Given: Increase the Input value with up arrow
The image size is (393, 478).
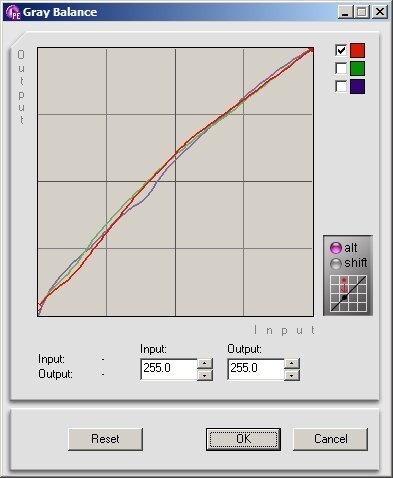Looking at the screenshot, I should 205,363.
